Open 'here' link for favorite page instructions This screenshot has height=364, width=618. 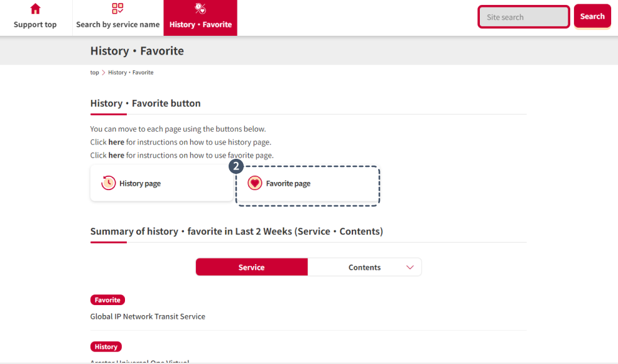point(116,156)
